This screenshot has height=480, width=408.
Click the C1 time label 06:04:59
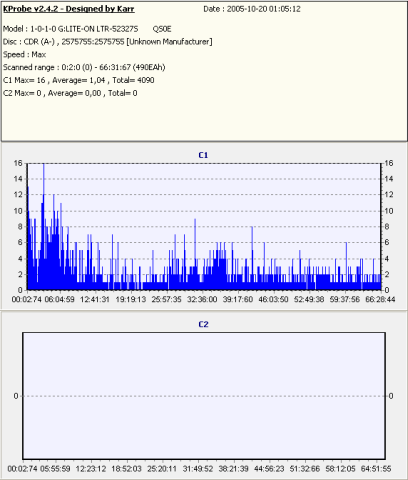coord(59,299)
